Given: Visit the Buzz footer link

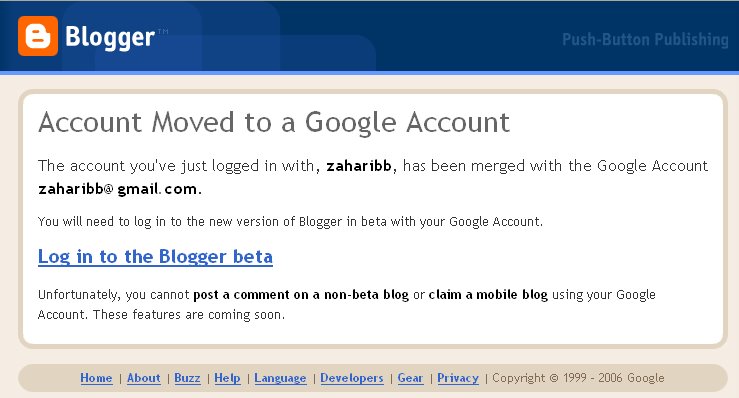Looking at the screenshot, I should (187, 378).
